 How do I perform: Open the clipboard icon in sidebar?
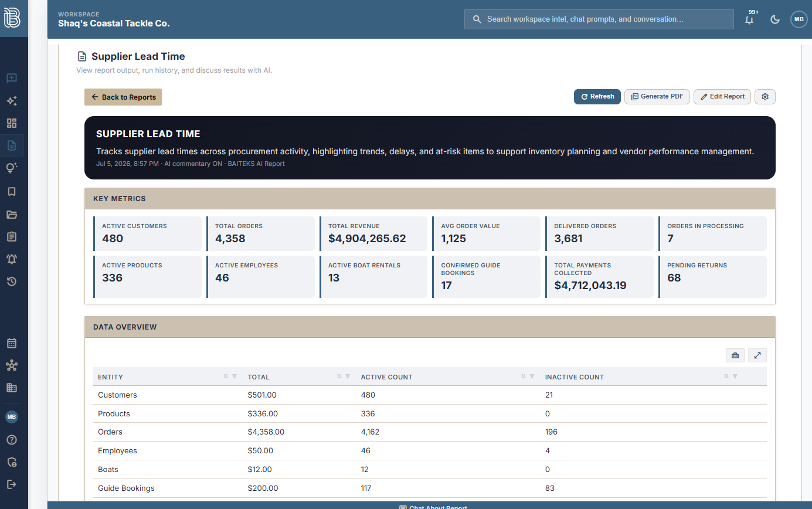coord(12,236)
